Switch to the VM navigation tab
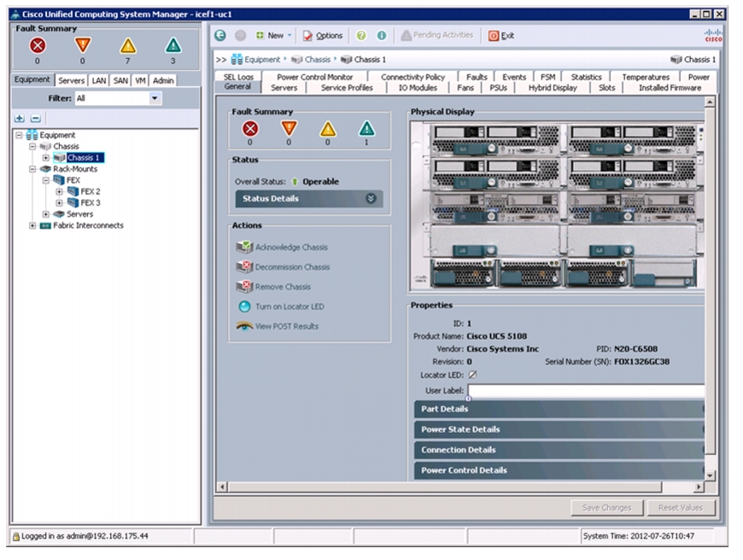The width and height of the screenshot is (743, 560). [140, 80]
